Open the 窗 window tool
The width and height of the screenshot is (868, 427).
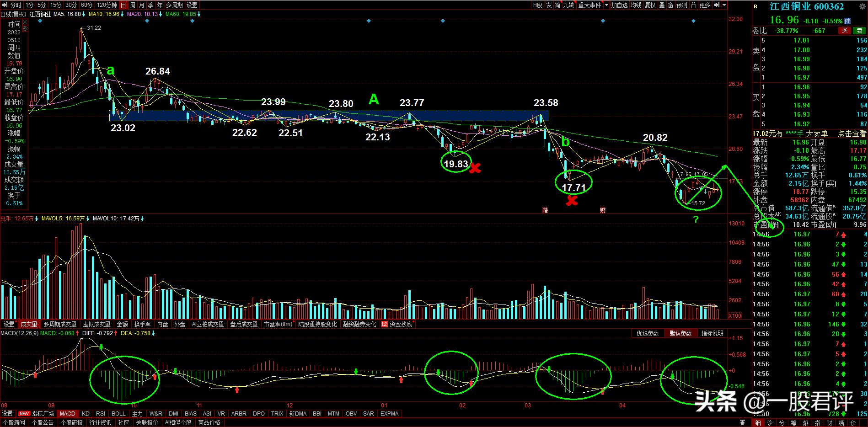pyautogui.click(x=670, y=5)
